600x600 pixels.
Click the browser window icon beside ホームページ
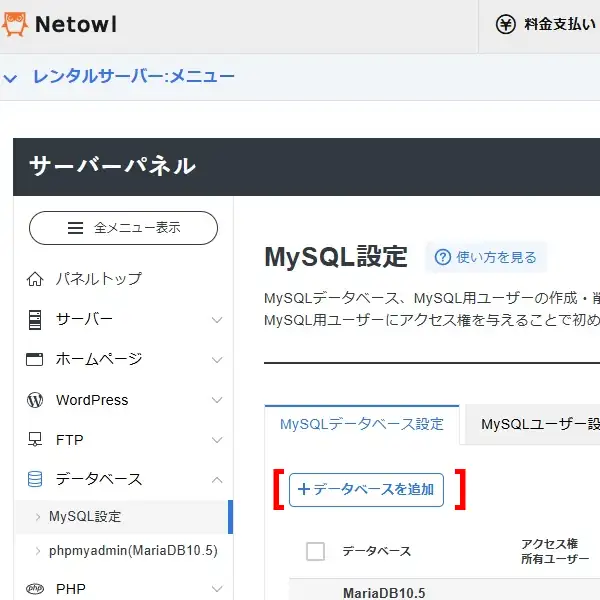pyautogui.click(x=34, y=359)
